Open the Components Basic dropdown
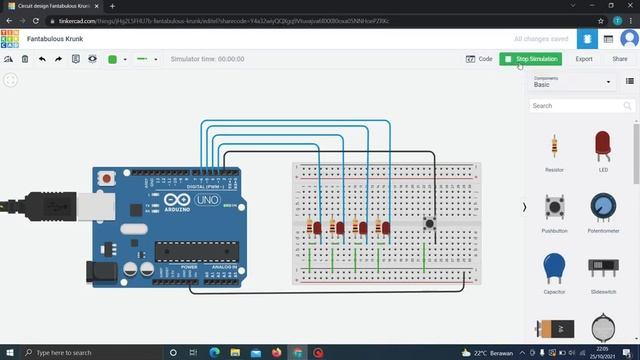 (572, 82)
